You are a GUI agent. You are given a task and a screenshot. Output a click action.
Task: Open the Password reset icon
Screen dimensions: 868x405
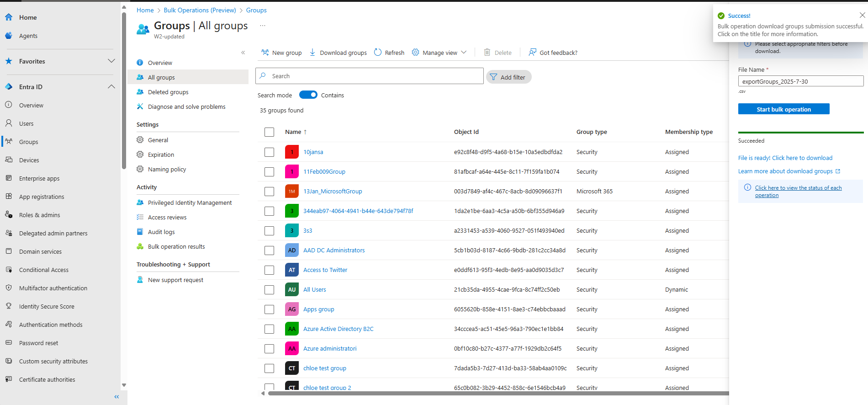pyautogui.click(x=9, y=343)
